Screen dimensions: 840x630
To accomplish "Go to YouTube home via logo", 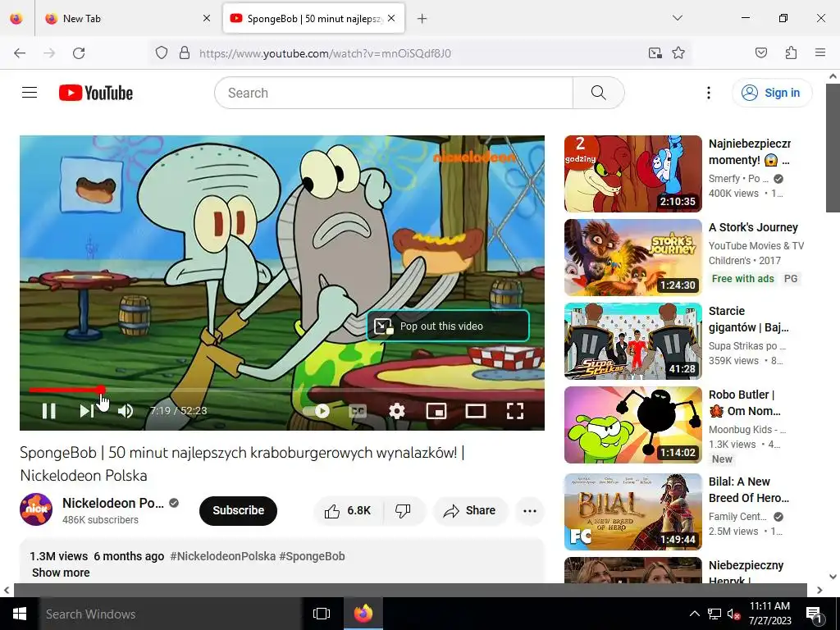I will pyautogui.click(x=96, y=93).
